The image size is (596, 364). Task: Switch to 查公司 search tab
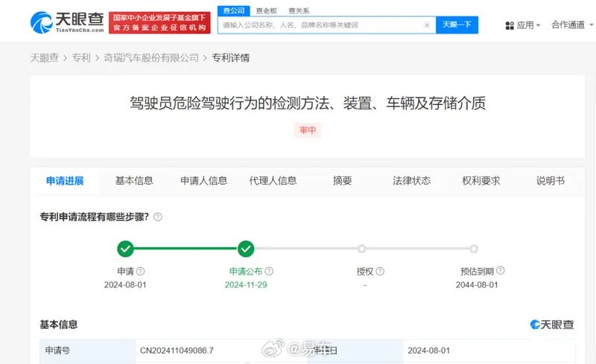point(234,10)
